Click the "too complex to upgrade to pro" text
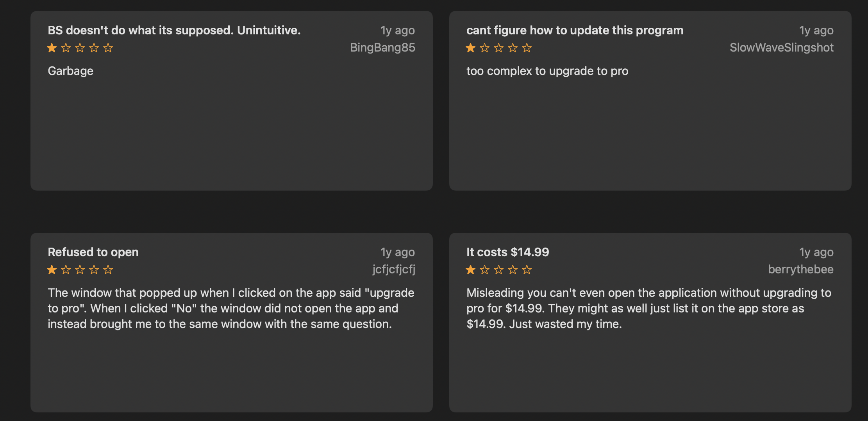The height and width of the screenshot is (421, 868). (547, 71)
